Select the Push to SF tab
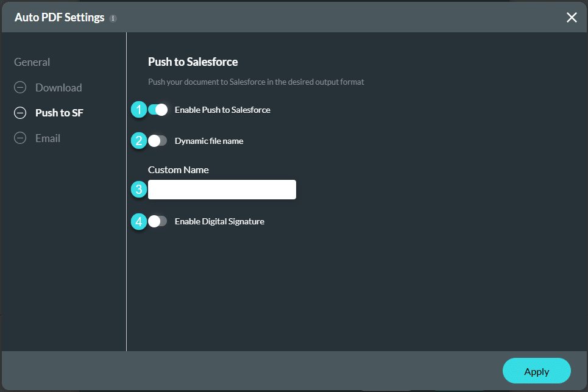 59,113
